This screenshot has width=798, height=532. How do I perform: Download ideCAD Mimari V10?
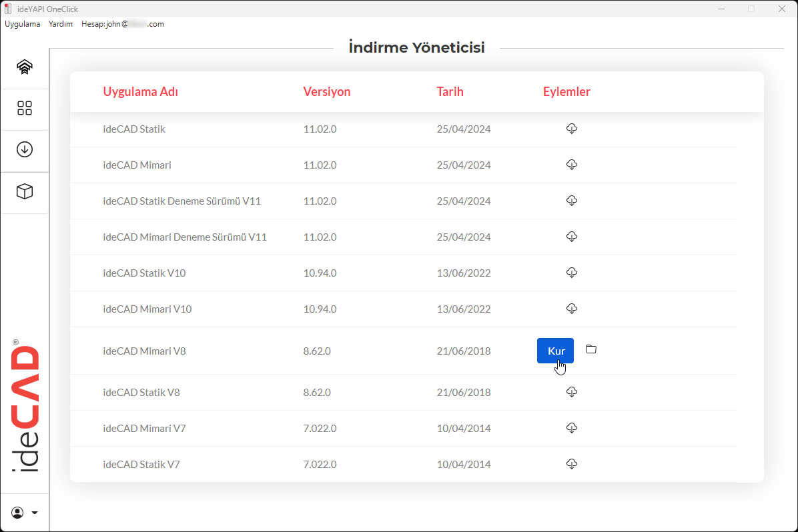(572, 309)
